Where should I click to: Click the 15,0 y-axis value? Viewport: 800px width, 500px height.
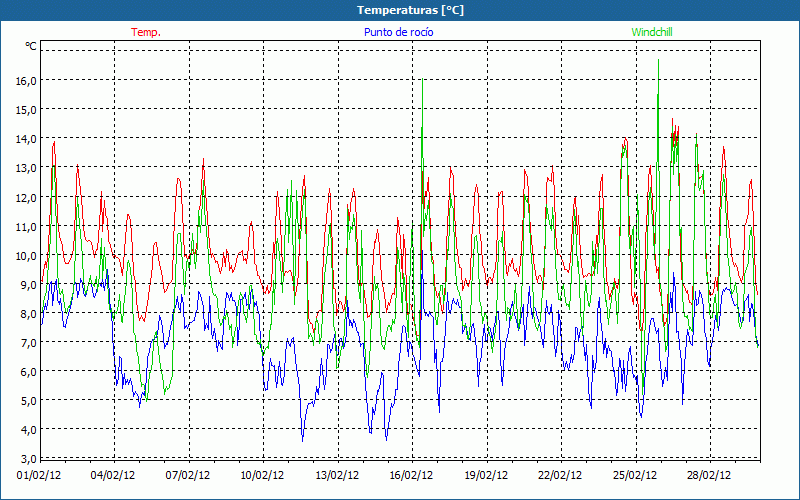click(x=26, y=110)
